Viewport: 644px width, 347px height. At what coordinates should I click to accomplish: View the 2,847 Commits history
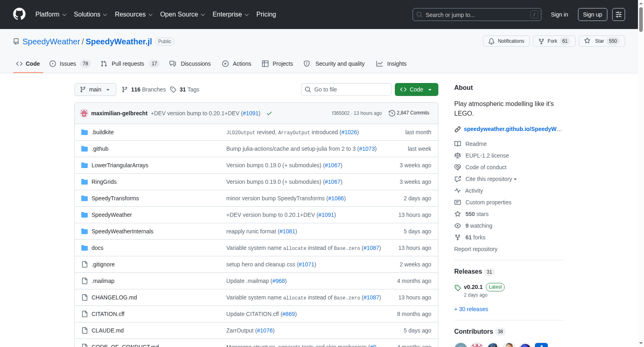(x=409, y=113)
